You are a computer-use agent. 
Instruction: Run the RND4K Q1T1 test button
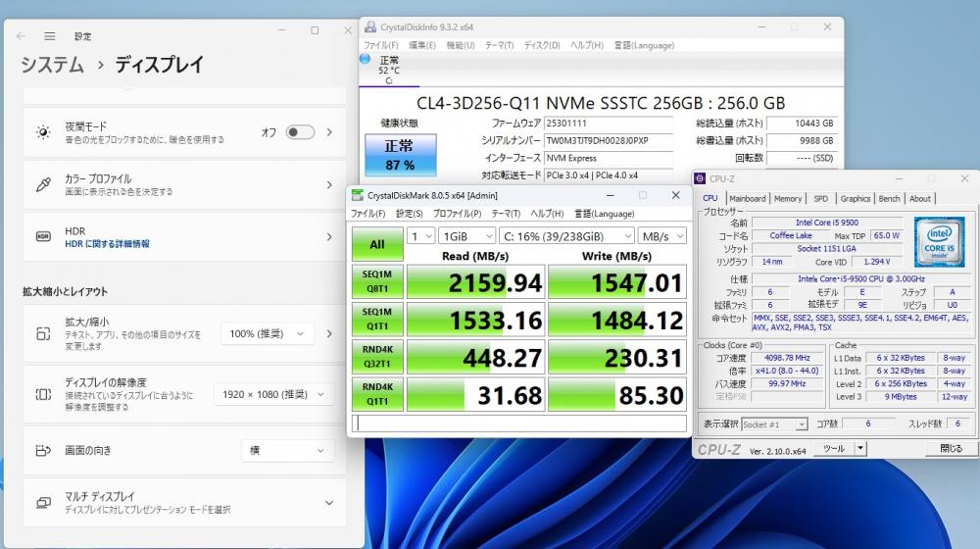coord(377,394)
